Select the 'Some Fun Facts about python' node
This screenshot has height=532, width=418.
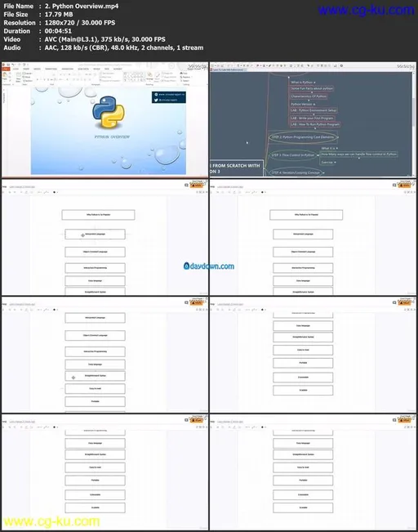(312, 88)
